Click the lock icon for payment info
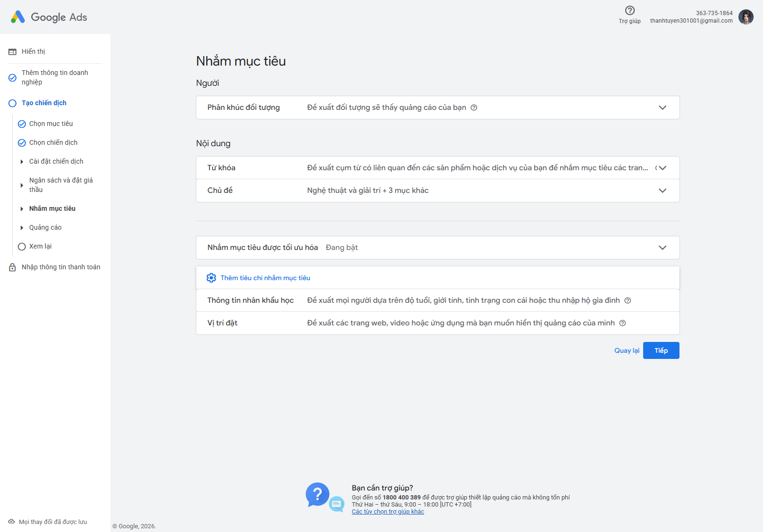763x532 pixels. pyautogui.click(x=12, y=267)
